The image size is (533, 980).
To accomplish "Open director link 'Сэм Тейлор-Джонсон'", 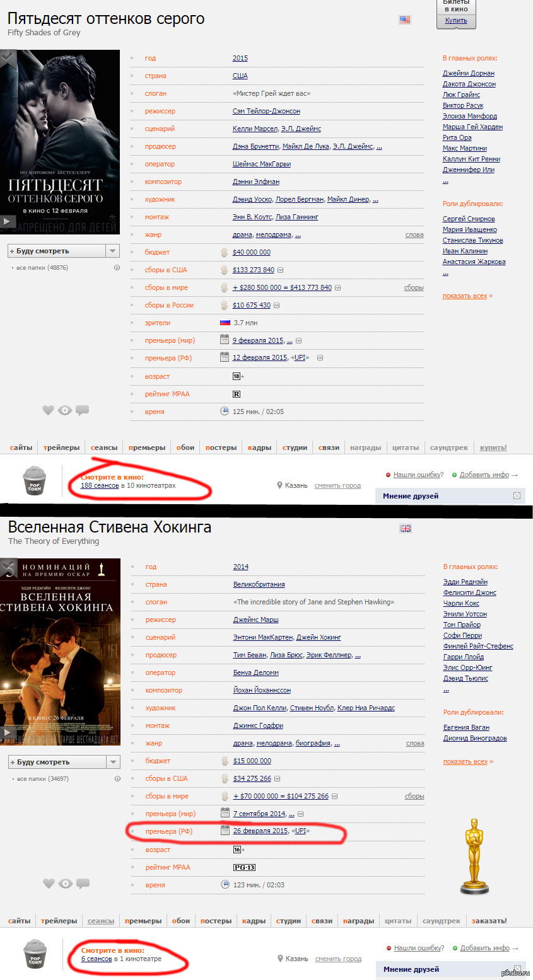I will coord(266,111).
